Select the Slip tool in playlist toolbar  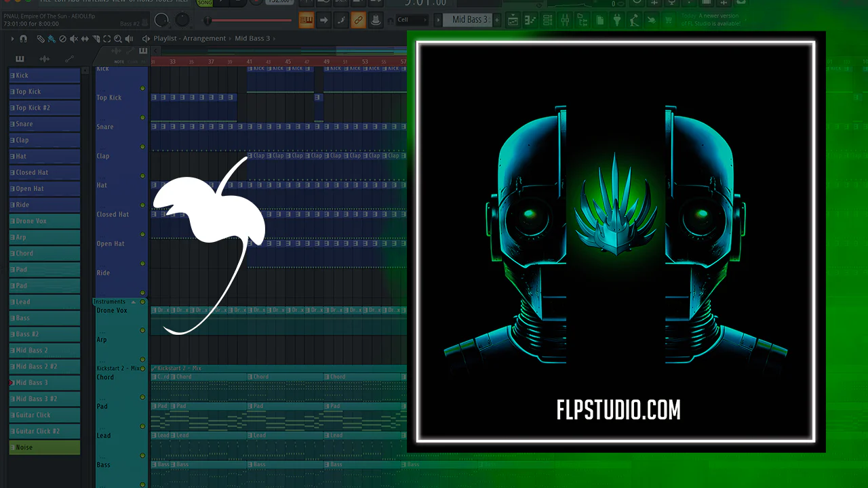pyautogui.click(x=84, y=39)
